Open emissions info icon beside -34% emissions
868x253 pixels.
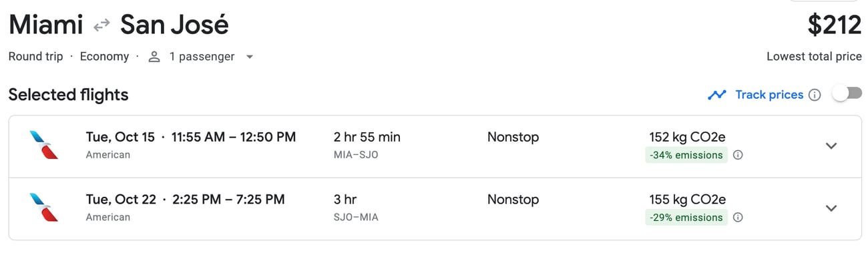coord(738,155)
